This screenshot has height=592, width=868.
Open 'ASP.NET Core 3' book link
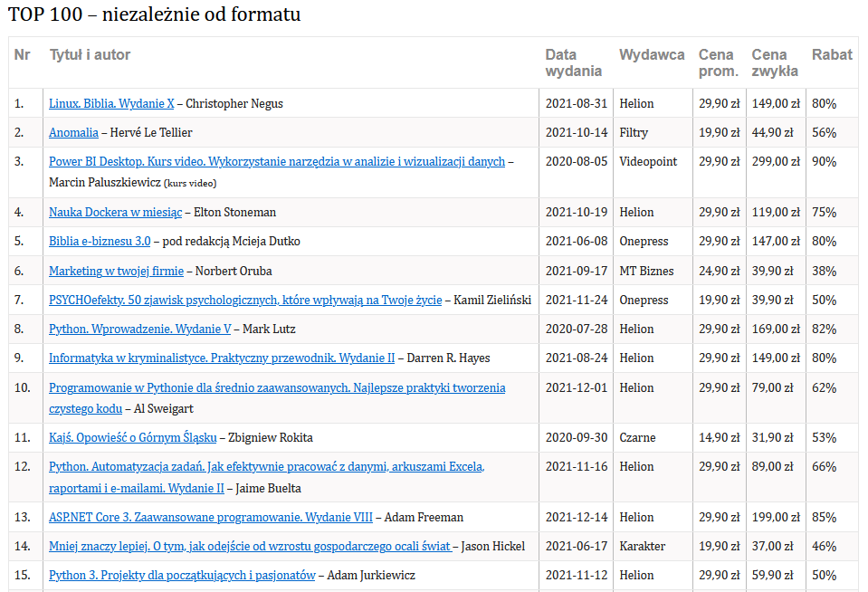pos(210,517)
